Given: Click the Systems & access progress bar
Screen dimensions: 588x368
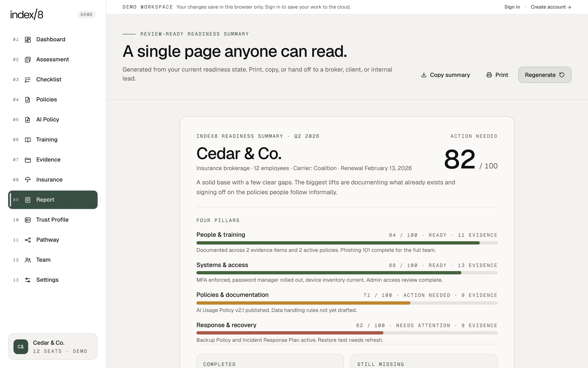Looking at the screenshot, I should (x=347, y=273).
